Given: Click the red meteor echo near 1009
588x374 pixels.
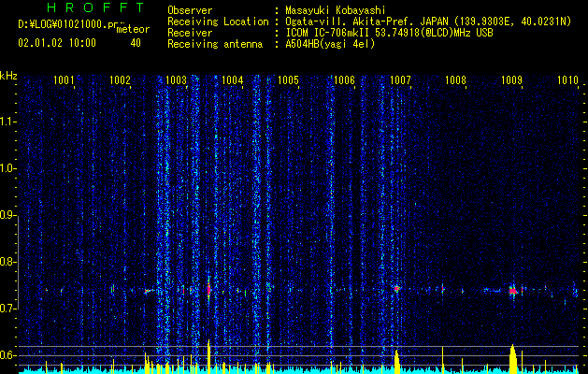Looking at the screenshot, I should [x=513, y=291].
